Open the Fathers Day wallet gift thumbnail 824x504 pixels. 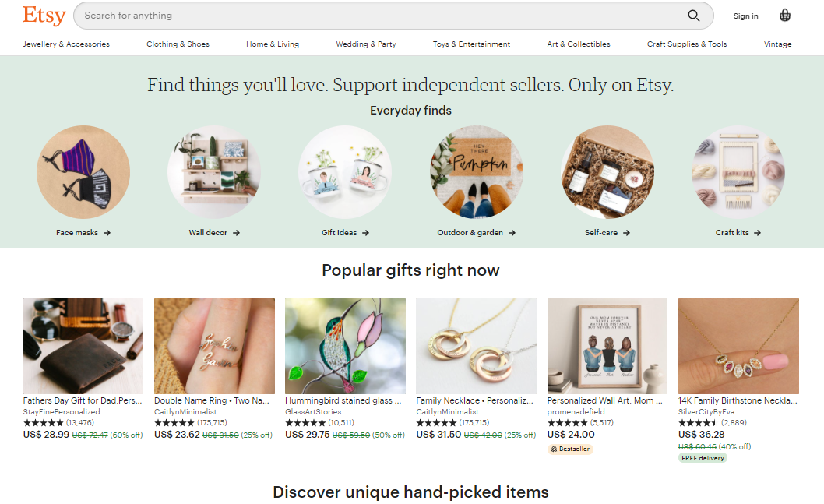point(83,346)
